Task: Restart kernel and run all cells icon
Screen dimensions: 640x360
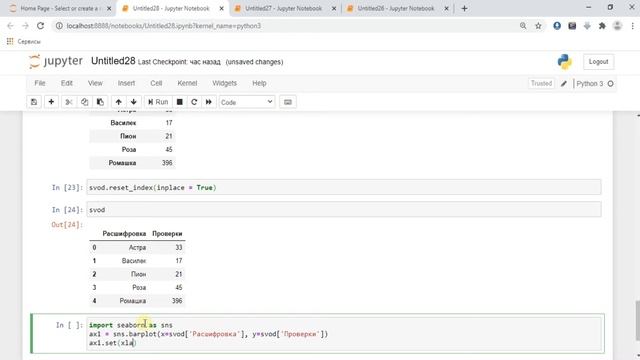Action: (x=209, y=102)
